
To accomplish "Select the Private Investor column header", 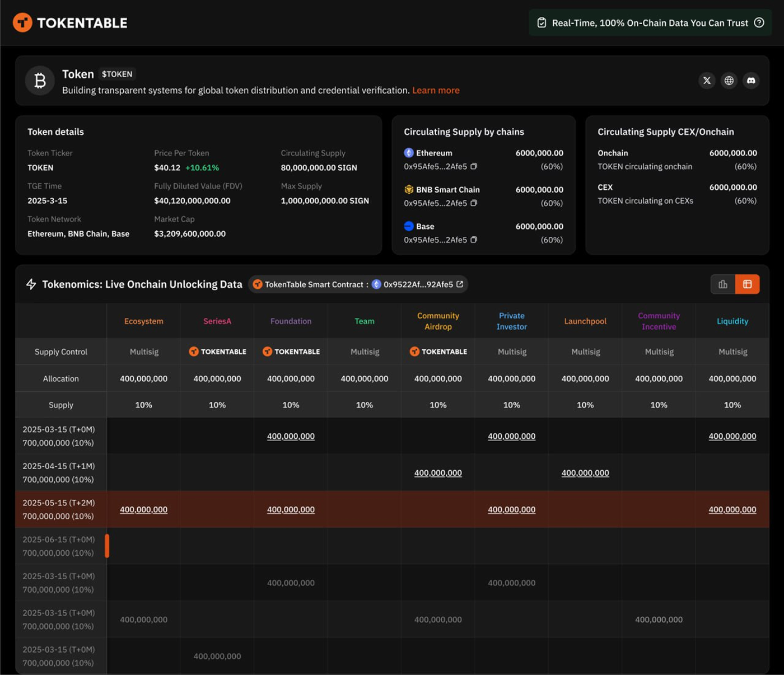I will [x=512, y=321].
